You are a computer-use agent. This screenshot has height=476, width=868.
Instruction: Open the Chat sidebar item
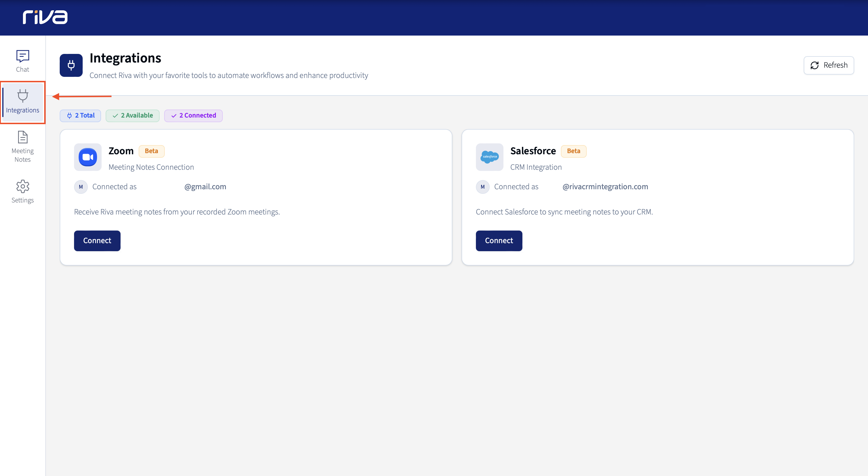click(x=23, y=61)
